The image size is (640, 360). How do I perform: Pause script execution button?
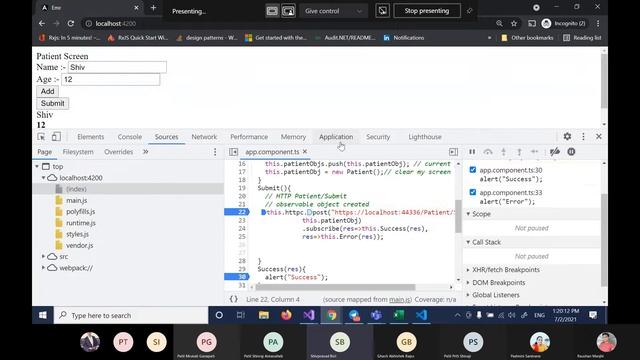[472, 152]
